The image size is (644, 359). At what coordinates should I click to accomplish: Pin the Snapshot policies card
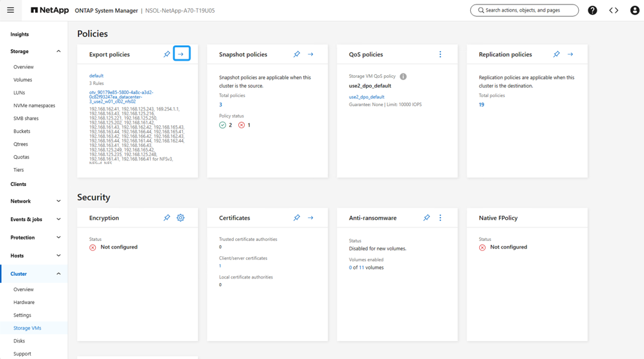[296, 54]
